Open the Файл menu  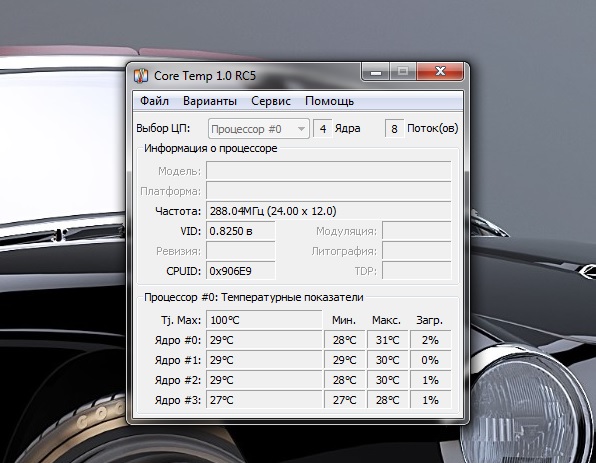point(154,101)
